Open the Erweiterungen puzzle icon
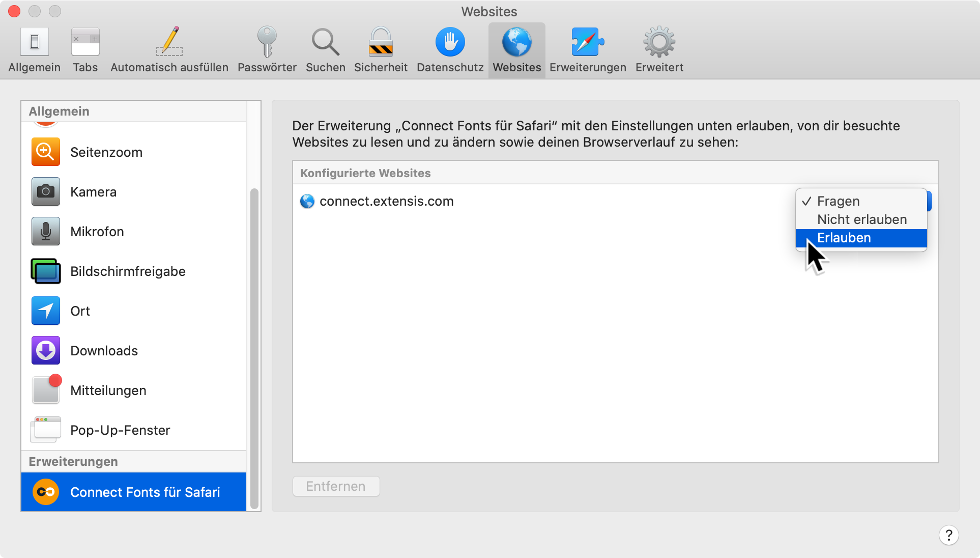Viewport: 980px width, 558px height. (x=588, y=42)
